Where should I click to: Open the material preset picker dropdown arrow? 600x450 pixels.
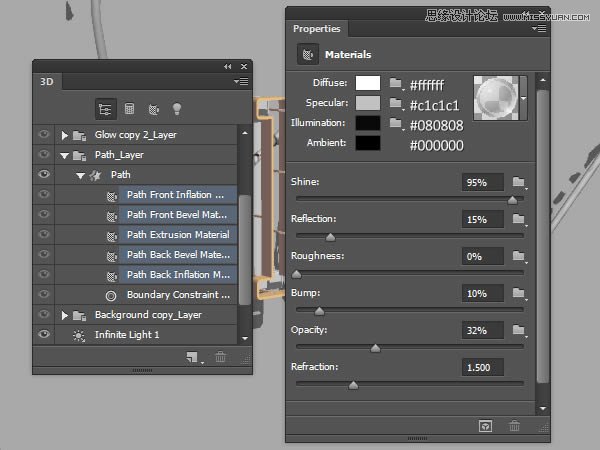(x=523, y=98)
